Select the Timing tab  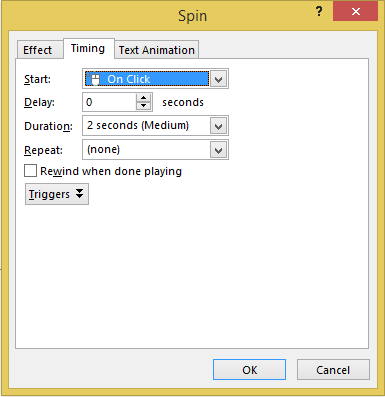(88, 49)
